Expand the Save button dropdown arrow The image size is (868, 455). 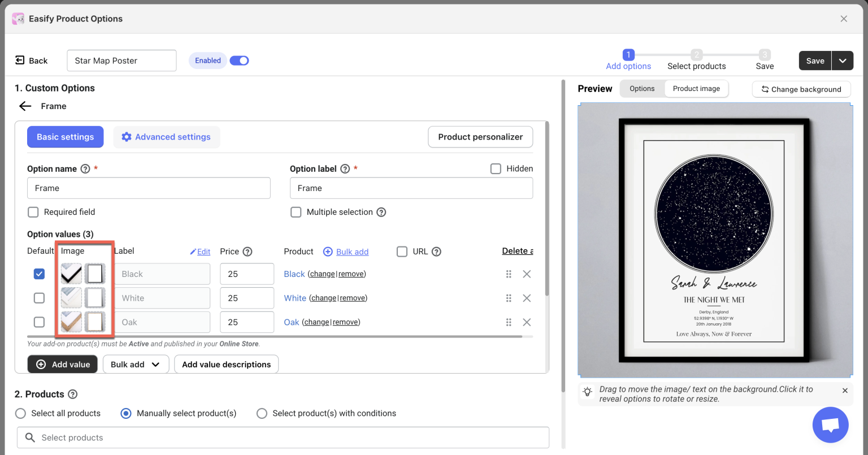coord(843,61)
